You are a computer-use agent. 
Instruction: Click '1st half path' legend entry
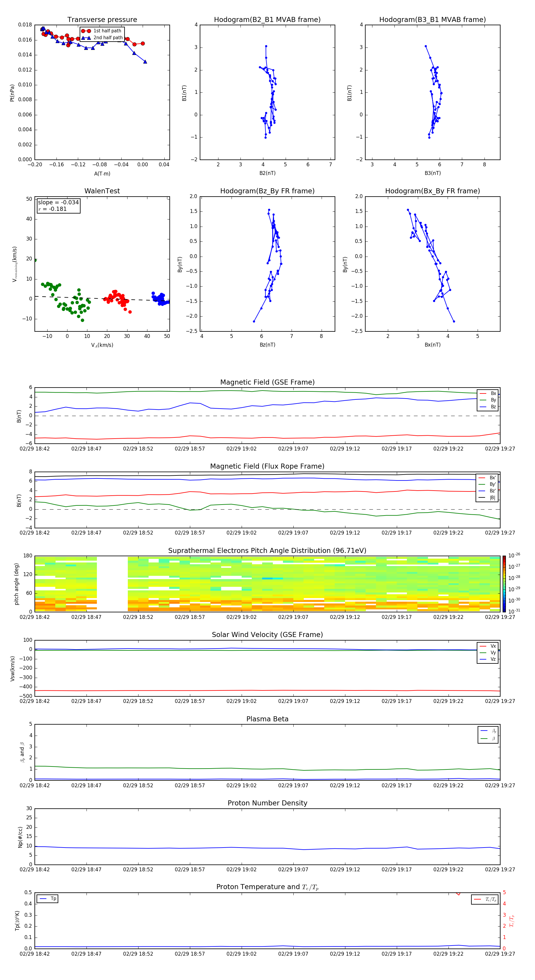[102, 31]
